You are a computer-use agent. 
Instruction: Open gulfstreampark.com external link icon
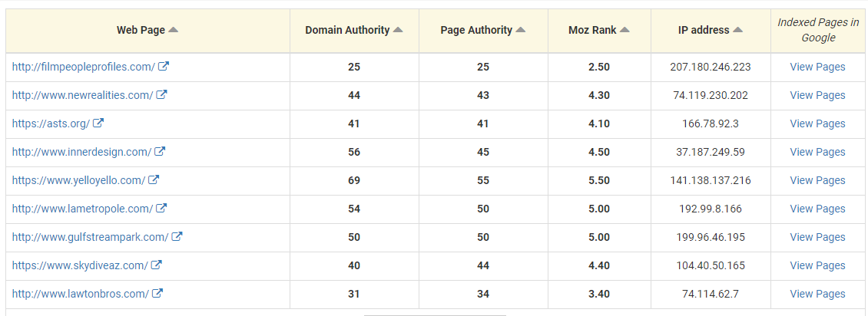177,237
